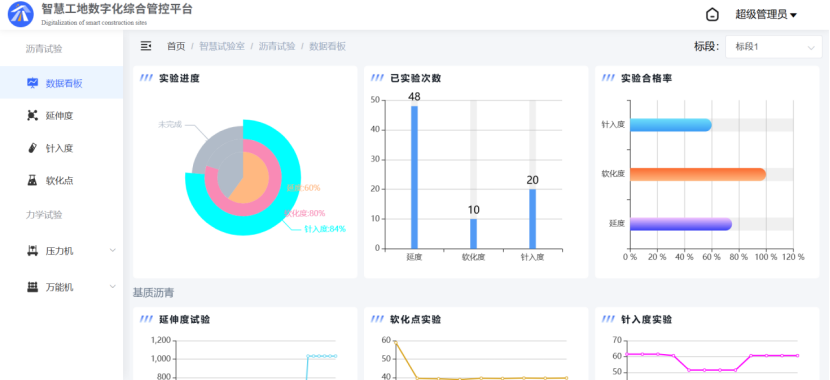
Task: Click the 软化点 flask icon
Action: [32, 180]
